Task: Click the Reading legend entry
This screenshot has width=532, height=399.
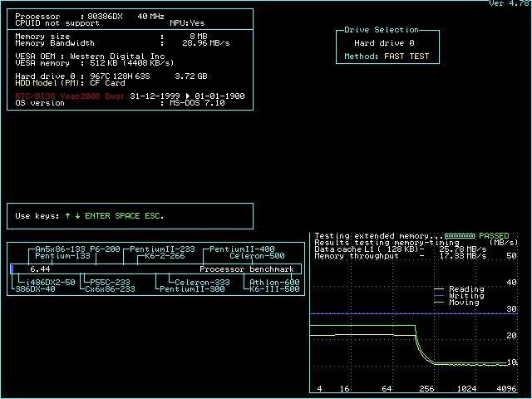Action: click(x=465, y=289)
